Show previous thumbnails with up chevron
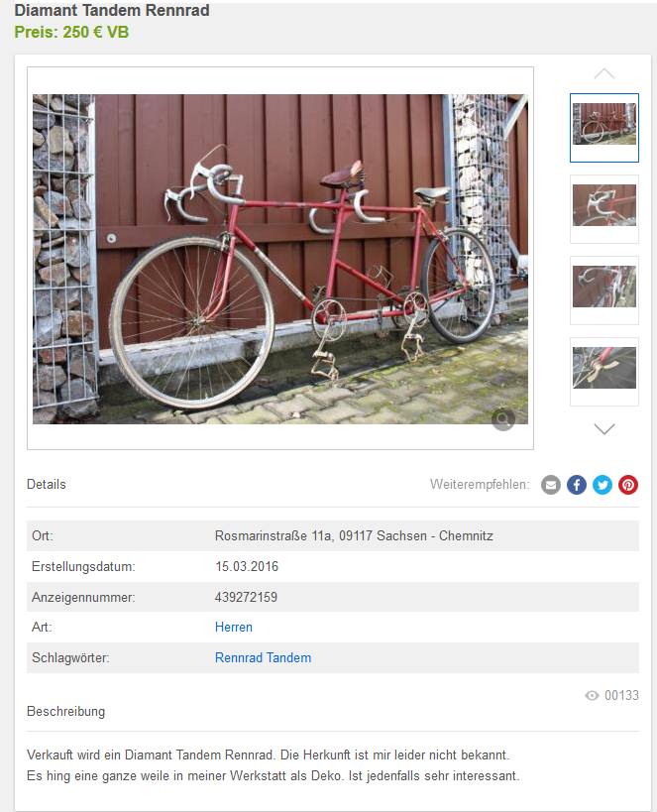This screenshot has height=812, width=657. click(x=604, y=73)
